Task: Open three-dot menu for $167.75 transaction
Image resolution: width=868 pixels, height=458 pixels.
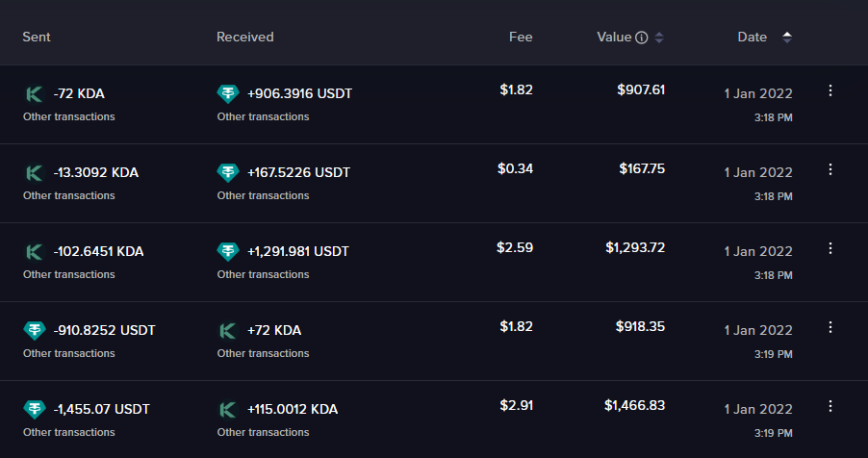Action: coord(830,169)
